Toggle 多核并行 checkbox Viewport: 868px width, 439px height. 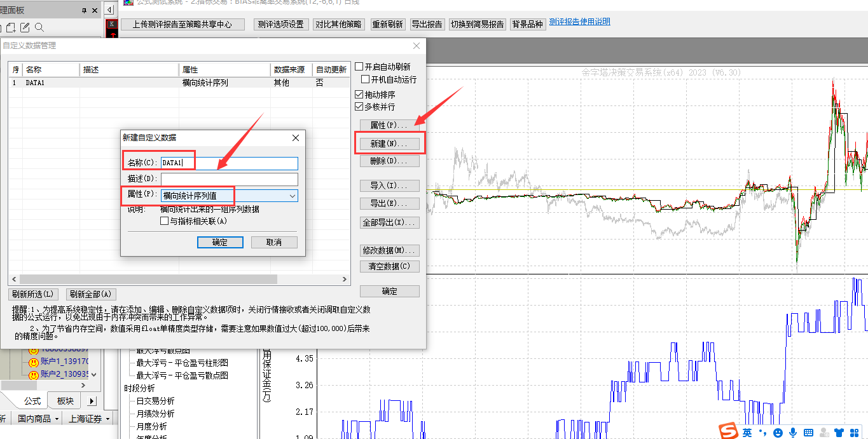[x=359, y=107]
